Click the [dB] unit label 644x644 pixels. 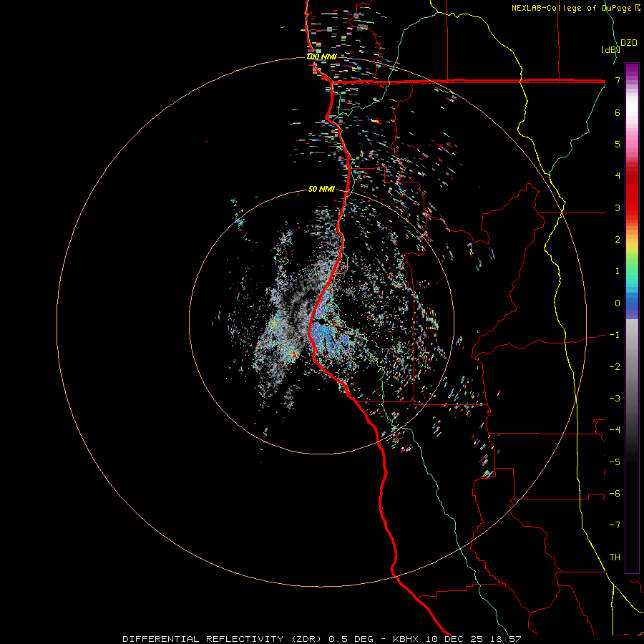[x=610, y=49]
